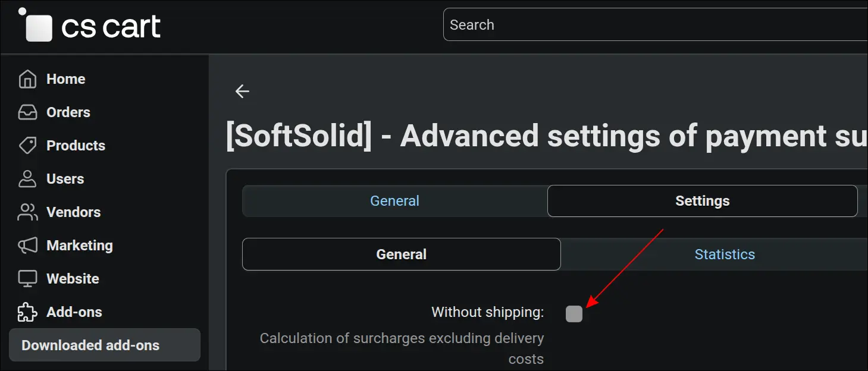Click the Products tag icon

pyautogui.click(x=27, y=146)
